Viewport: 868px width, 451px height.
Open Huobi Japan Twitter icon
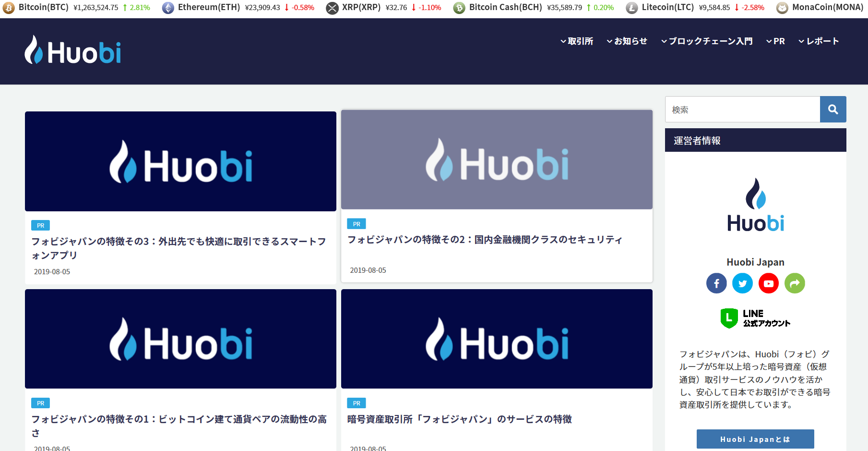[742, 283]
